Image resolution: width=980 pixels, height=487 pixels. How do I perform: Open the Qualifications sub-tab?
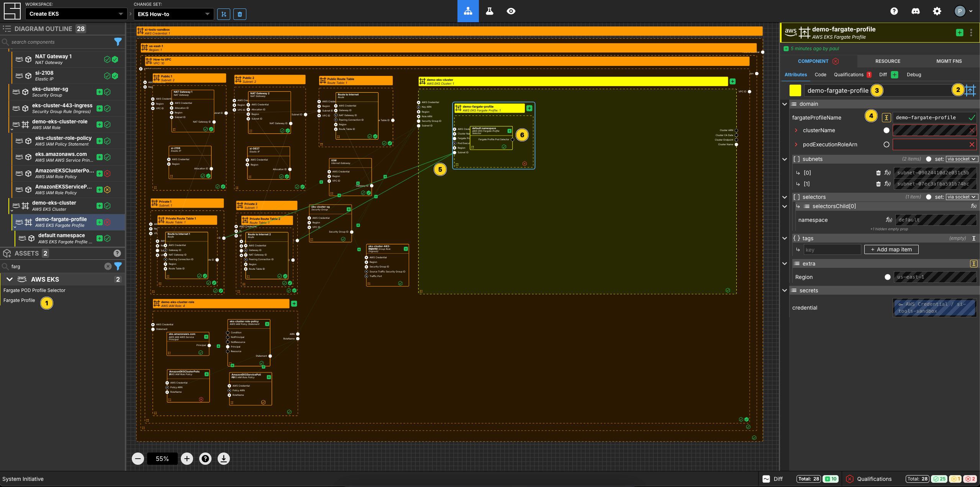852,75
